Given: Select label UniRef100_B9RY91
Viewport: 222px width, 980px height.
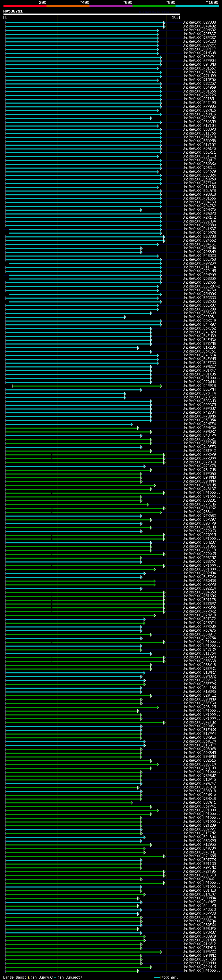Looking at the screenshot, I should click(x=199, y=57).
